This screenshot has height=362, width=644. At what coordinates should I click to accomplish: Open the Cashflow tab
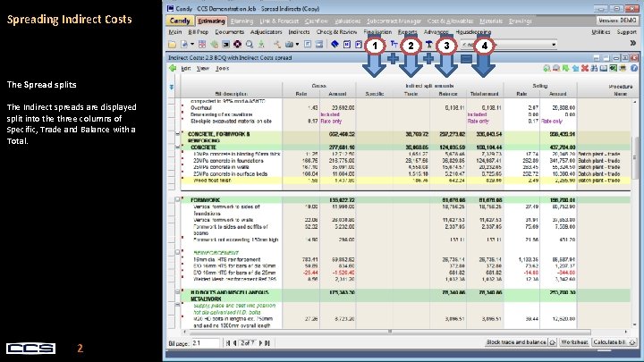coord(317,21)
